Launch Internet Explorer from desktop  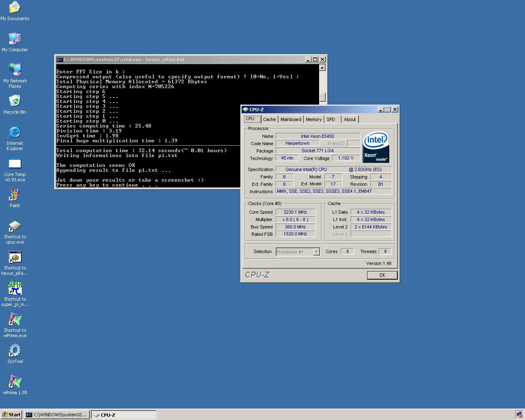pyautogui.click(x=15, y=138)
